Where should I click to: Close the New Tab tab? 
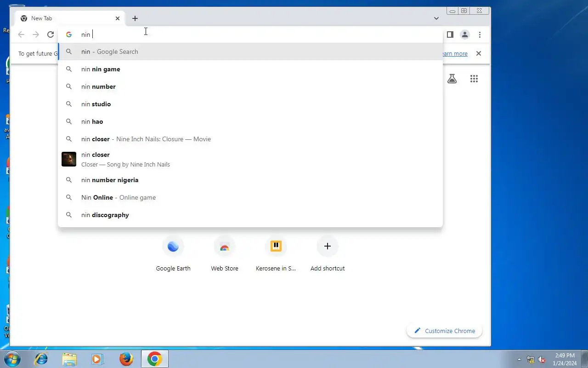click(x=118, y=18)
